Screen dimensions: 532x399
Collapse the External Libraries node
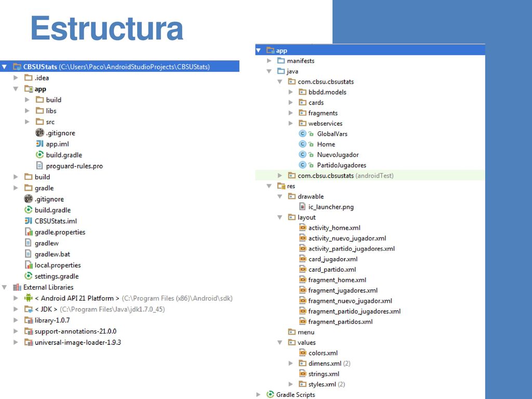click(x=4, y=287)
